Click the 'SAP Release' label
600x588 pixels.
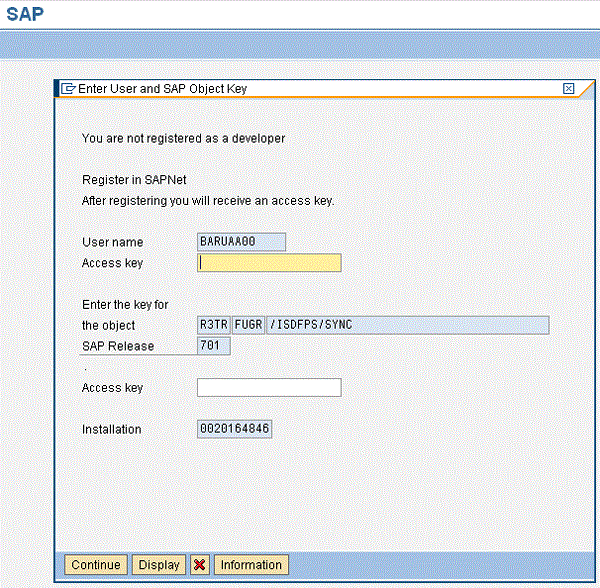coord(118,346)
